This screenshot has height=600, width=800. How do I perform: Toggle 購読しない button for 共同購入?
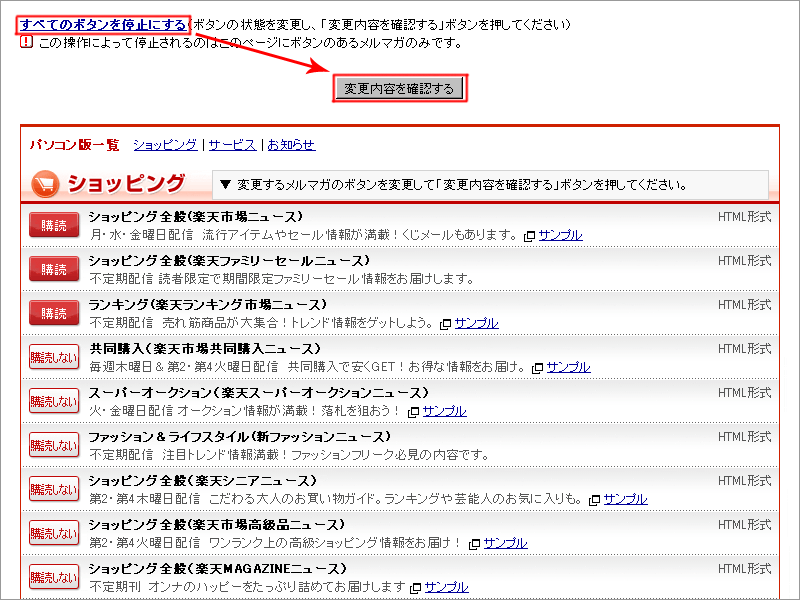tap(54, 357)
